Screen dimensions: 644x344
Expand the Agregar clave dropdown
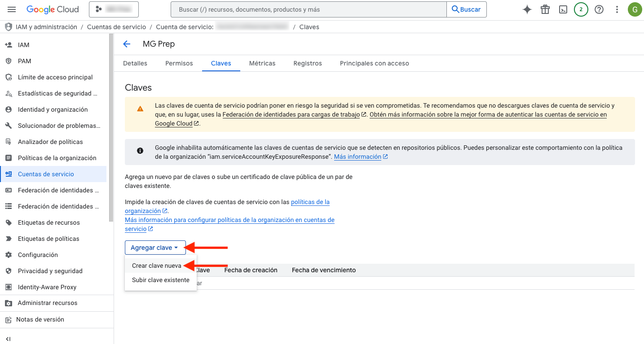(x=155, y=248)
